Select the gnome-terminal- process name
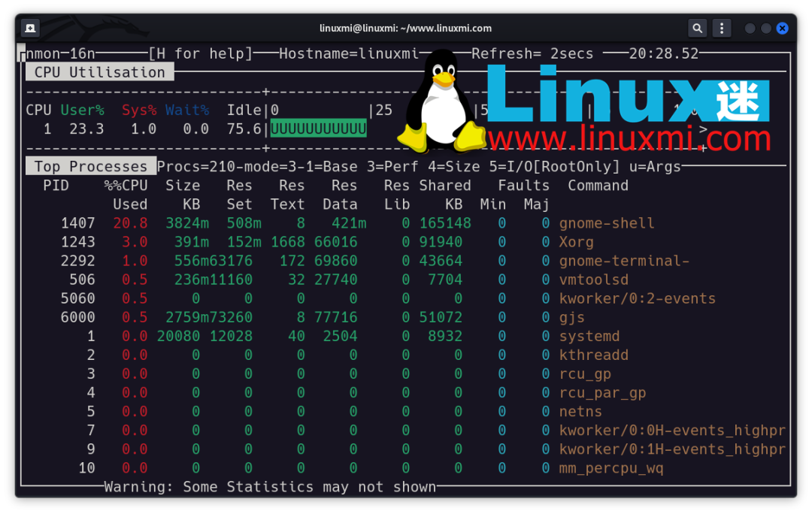This screenshot has height=514, width=812. [x=624, y=261]
